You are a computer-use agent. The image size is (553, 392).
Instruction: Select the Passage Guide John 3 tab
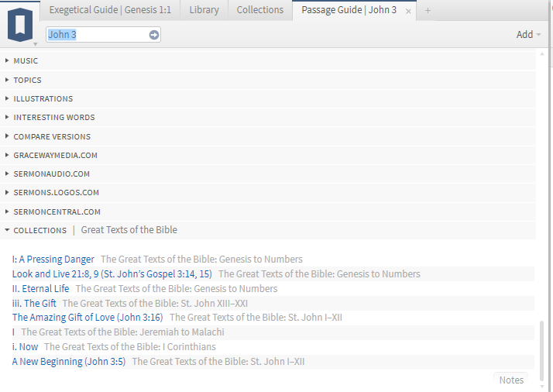pyautogui.click(x=349, y=10)
